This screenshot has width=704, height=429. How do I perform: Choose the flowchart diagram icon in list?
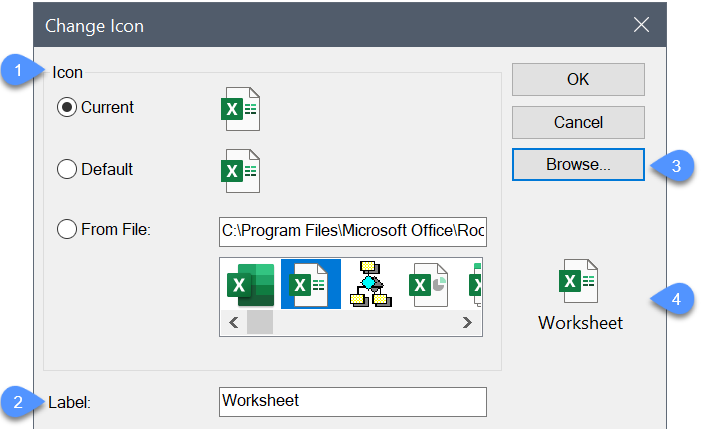tap(370, 284)
